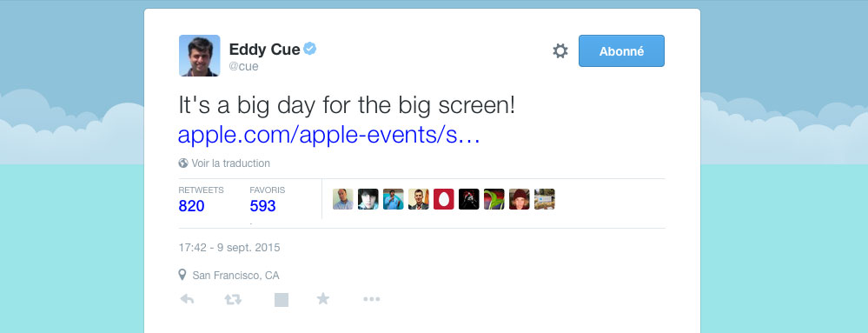The width and height of the screenshot is (868, 333).
Task: Click the red egg avatar
Action: tap(444, 199)
